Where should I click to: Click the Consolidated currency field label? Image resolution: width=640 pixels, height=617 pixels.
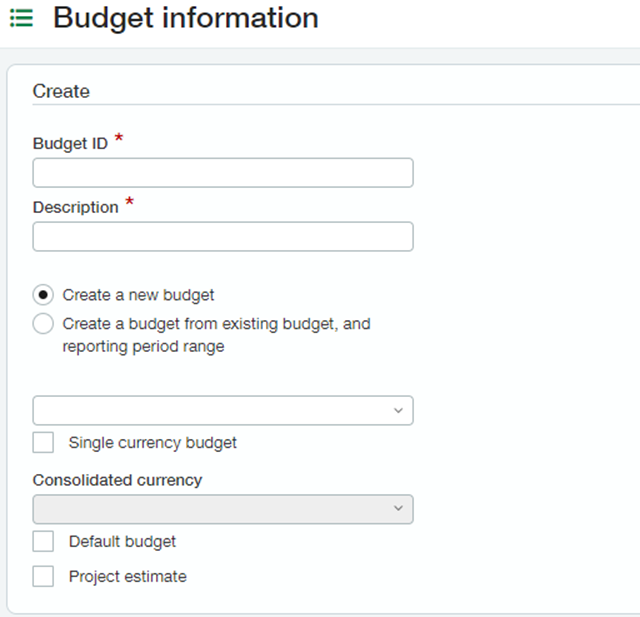pos(118,480)
